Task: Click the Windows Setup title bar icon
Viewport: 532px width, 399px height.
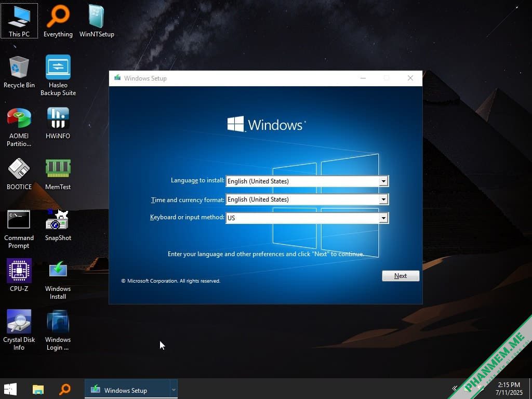Action: pyautogui.click(x=118, y=78)
